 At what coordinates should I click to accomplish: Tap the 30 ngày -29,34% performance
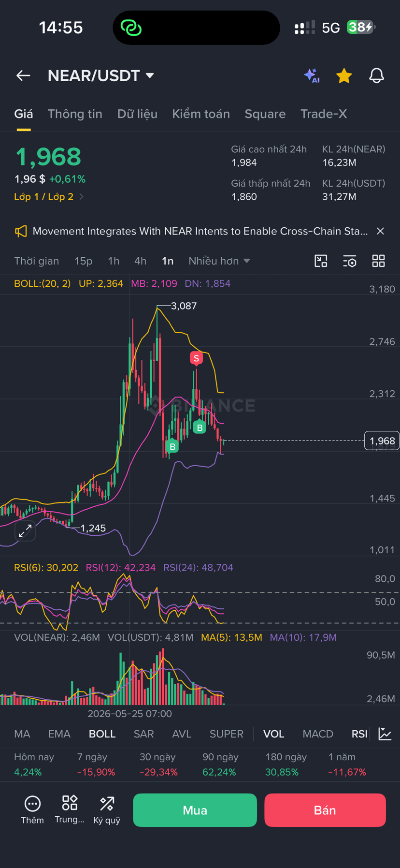158,765
